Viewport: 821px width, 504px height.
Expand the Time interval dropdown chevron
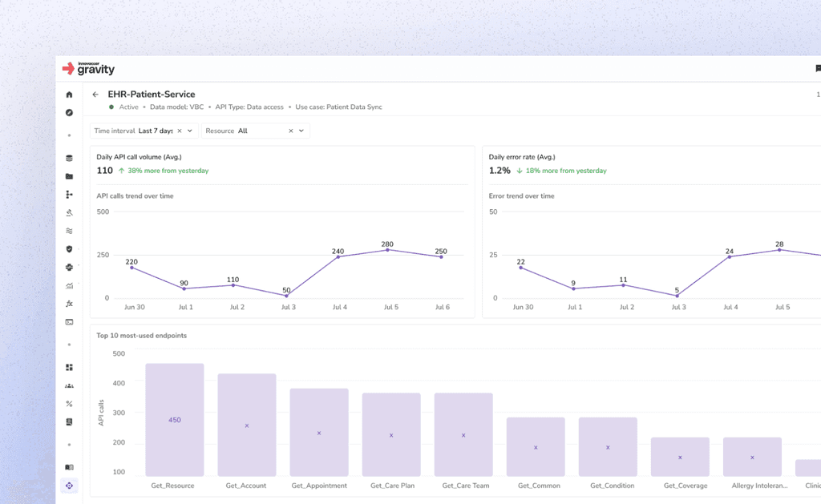tap(189, 131)
